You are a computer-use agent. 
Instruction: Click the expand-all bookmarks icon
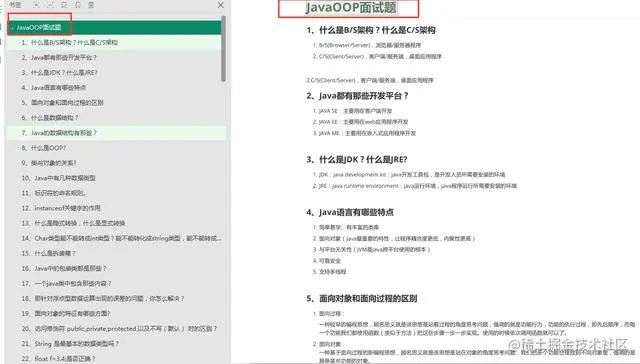tap(36, 5)
